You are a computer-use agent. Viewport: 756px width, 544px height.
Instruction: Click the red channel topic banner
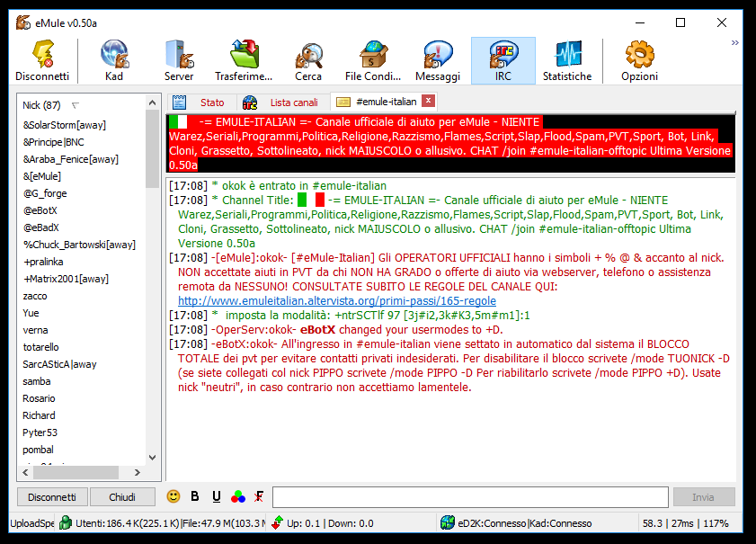click(x=450, y=143)
